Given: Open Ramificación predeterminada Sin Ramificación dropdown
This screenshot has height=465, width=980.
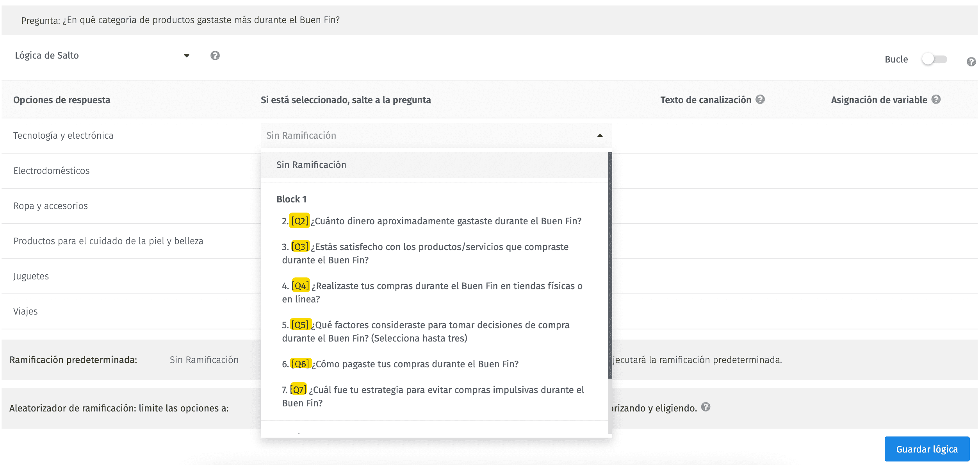Looking at the screenshot, I should click(x=204, y=360).
